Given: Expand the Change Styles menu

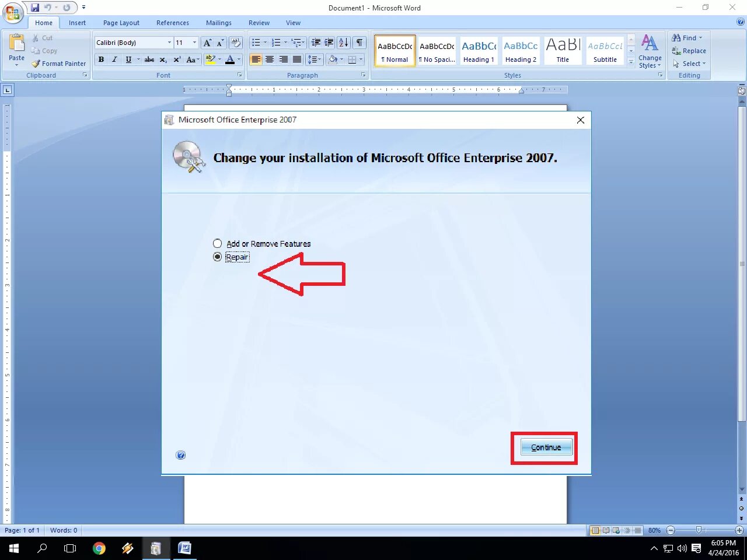Looking at the screenshot, I should [650, 51].
